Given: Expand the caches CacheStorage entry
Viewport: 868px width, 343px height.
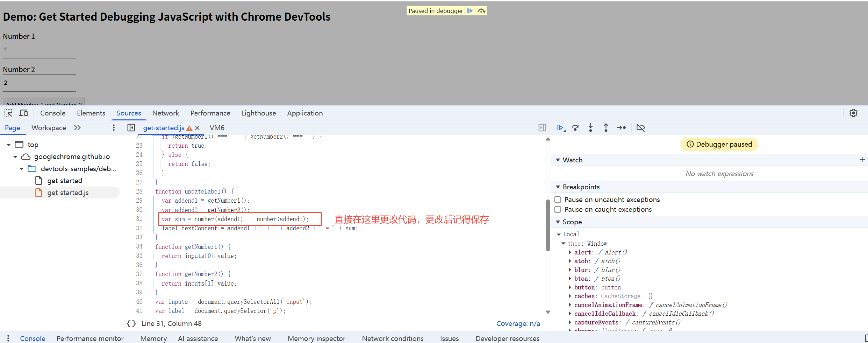Looking at the screenshot, I should click(570, 296).
